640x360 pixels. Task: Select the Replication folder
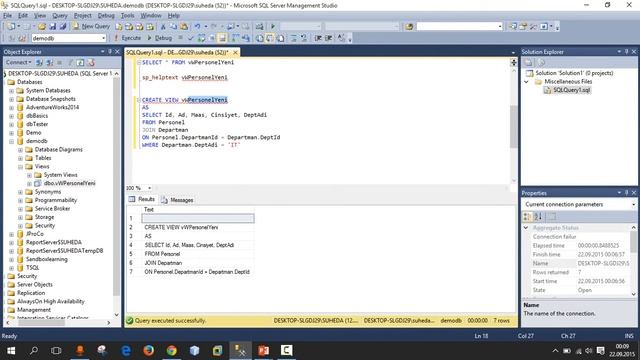[31, 293]
